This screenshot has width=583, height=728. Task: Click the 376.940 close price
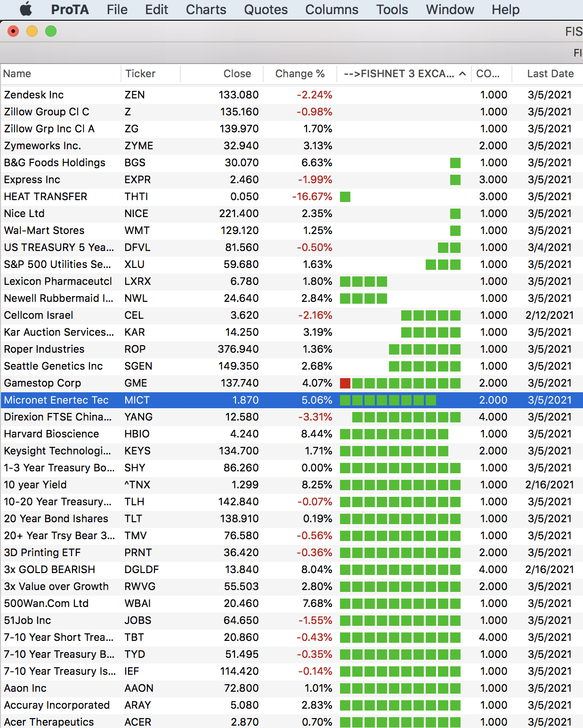point(238,349)
